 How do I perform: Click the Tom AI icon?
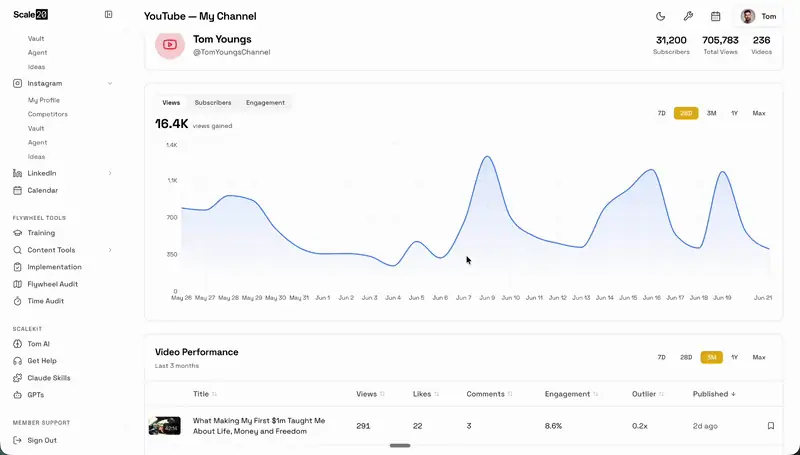[x=17, y=344]
